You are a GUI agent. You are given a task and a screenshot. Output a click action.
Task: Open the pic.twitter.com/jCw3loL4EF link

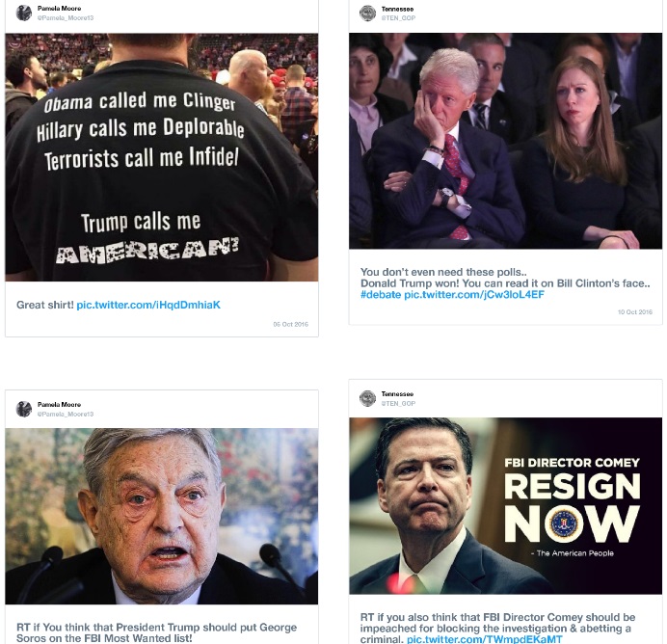pos(474,295)
